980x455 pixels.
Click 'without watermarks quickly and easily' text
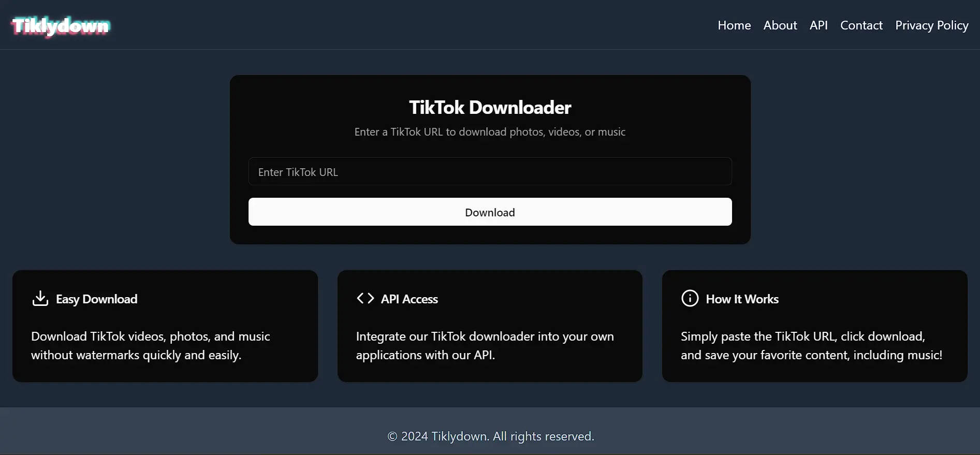pyautogui.click(x=136, y=355)
